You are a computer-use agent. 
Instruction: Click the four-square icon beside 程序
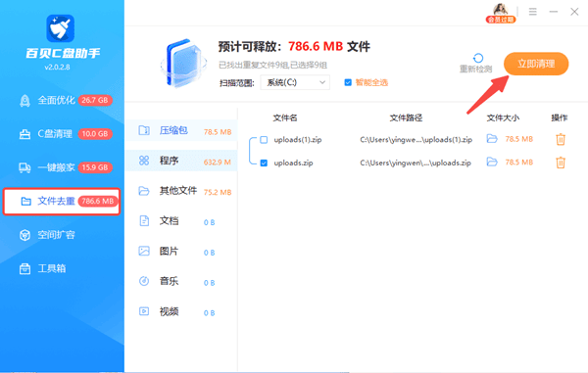point(144,161)
